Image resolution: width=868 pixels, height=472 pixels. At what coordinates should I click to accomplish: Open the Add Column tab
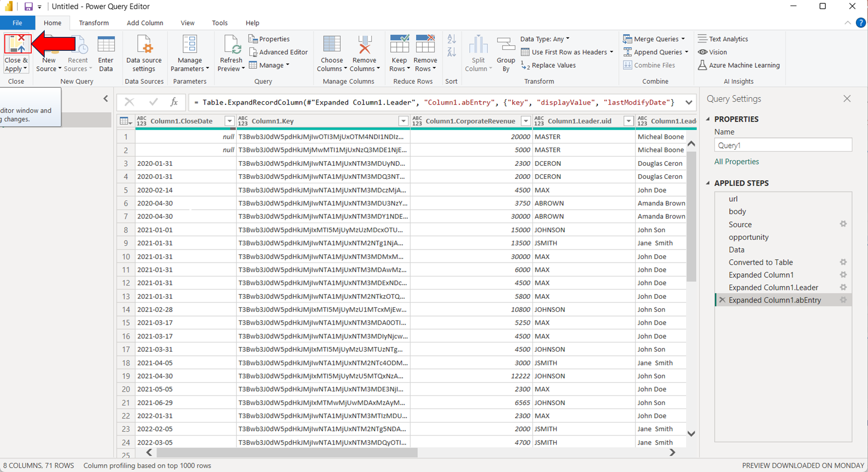pos(145,23)
